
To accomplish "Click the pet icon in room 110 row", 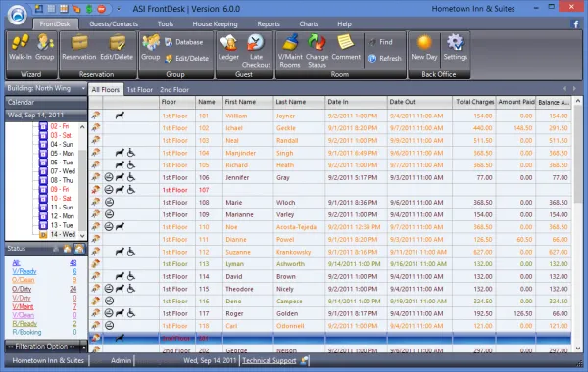I will (x=120, y=227).
